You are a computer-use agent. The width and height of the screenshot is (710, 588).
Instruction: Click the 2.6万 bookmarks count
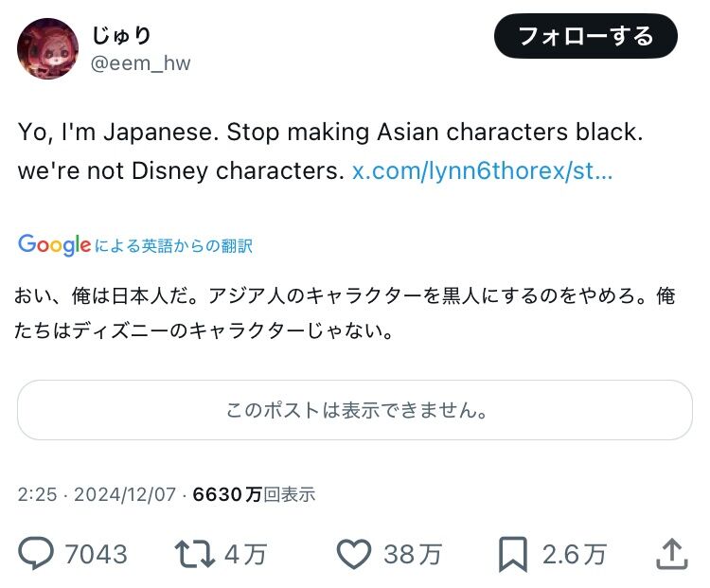click(575, 554)
